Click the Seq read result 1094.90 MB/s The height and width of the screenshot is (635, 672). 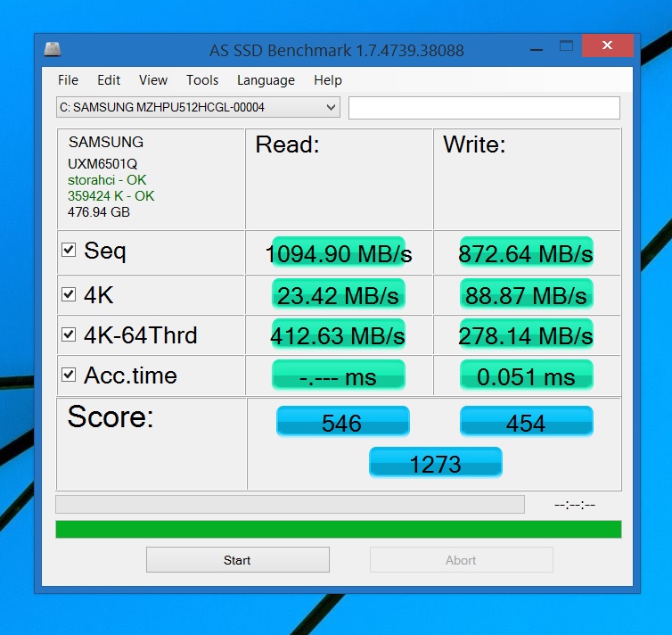pos(339,253)
